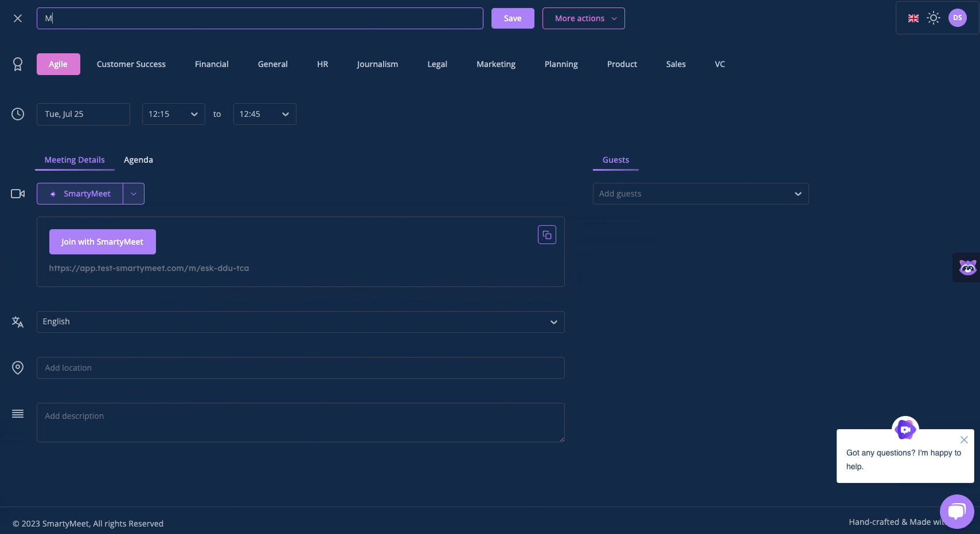Click the description lines icon
This screenshot has height=534, width=980.
pyautogui.click(x=18, y=414)
